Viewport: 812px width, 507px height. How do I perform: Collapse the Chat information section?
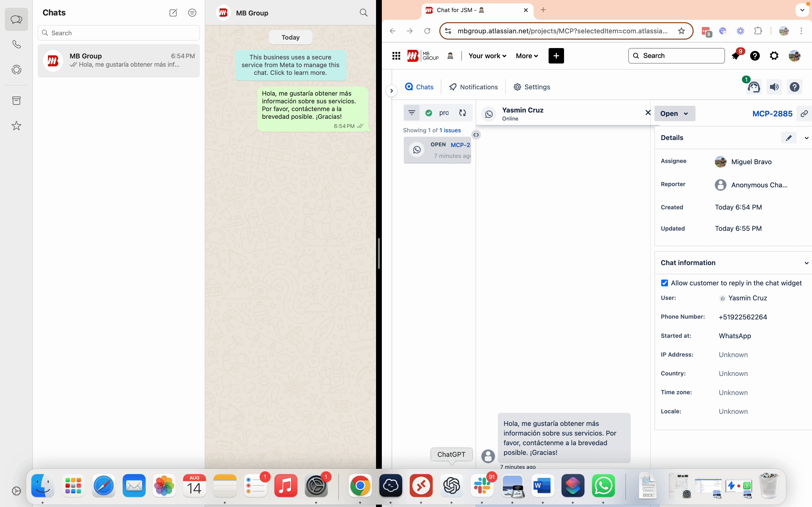coord(806,263)
